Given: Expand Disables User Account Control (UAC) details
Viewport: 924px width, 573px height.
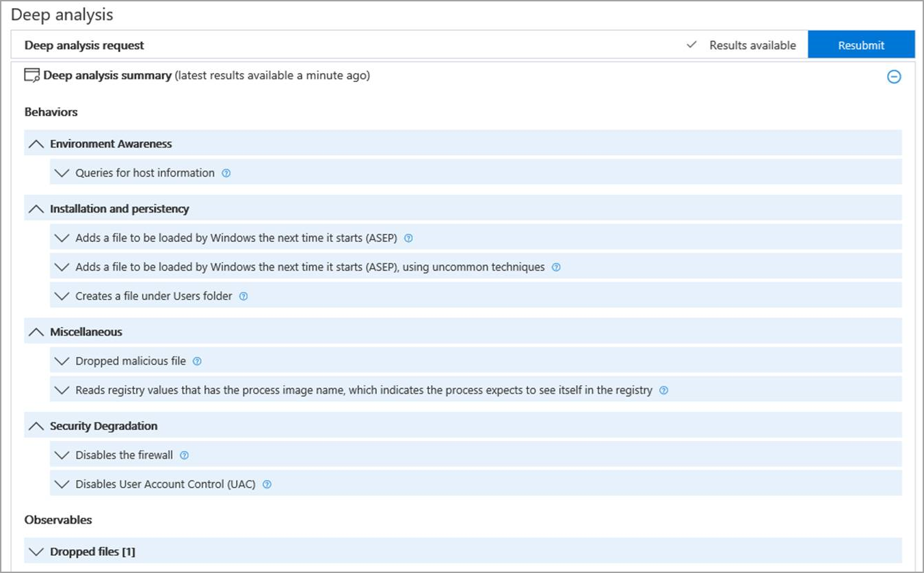Looking at the screenshot, I should click(x=62, y=484).
